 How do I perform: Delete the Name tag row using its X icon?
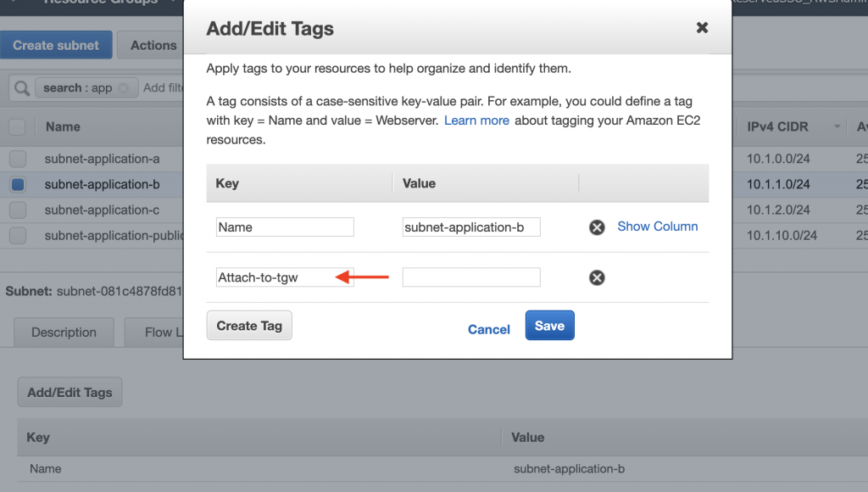click(x=597, y=226)
